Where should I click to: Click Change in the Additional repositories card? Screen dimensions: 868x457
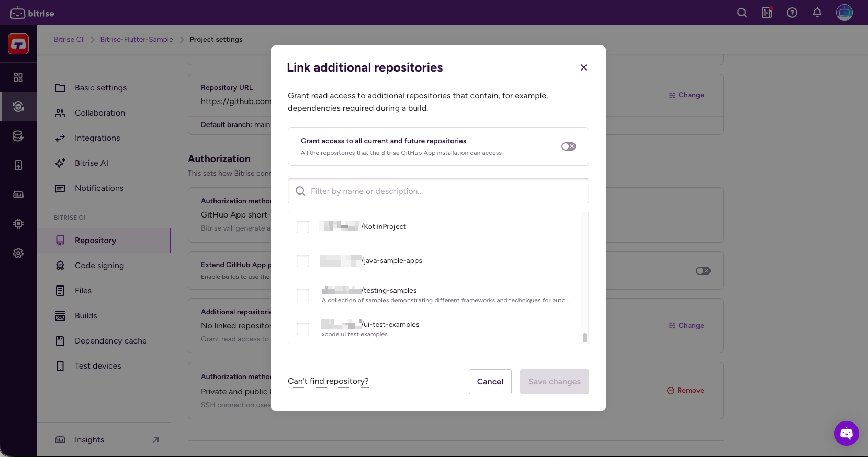coord(686,326)
